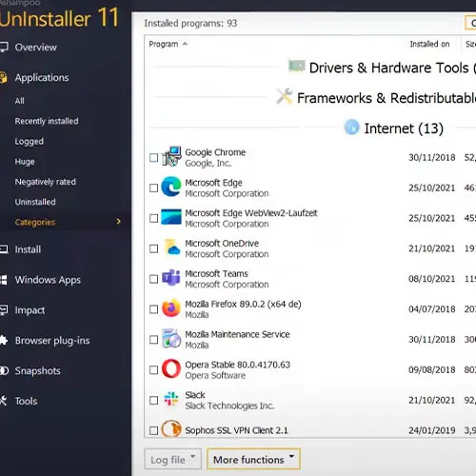Click the Microsoft Teams icon
The width and height of the screenshot is (476, 476).
(x=171, y=278)
